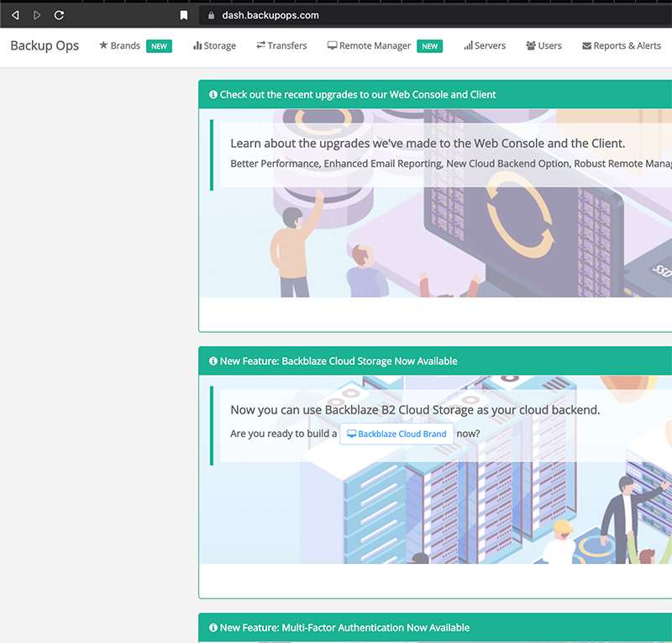Screen dimensions: 672x643
Task: Click the star icon beside Brands
Action: click(103, 45)
